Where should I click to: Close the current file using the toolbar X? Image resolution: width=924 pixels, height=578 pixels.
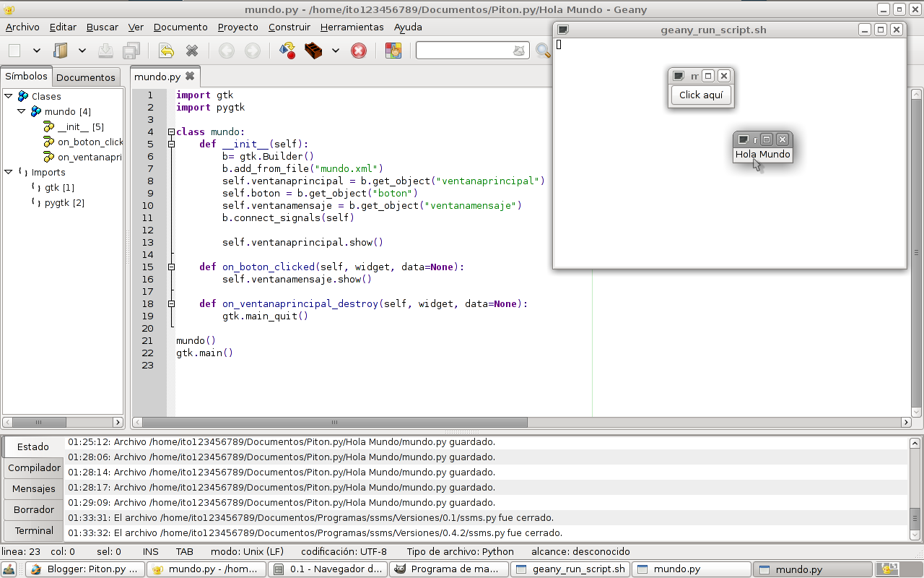coord(192,51)
